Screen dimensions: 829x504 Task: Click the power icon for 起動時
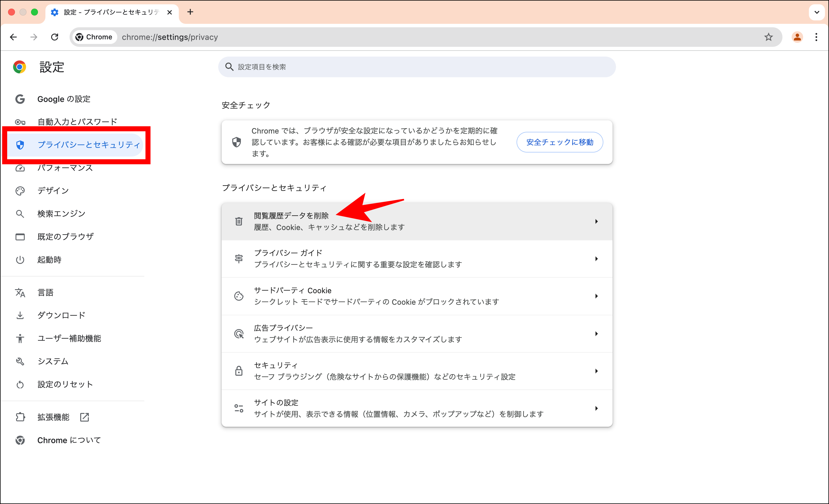(x=20, y=260)
